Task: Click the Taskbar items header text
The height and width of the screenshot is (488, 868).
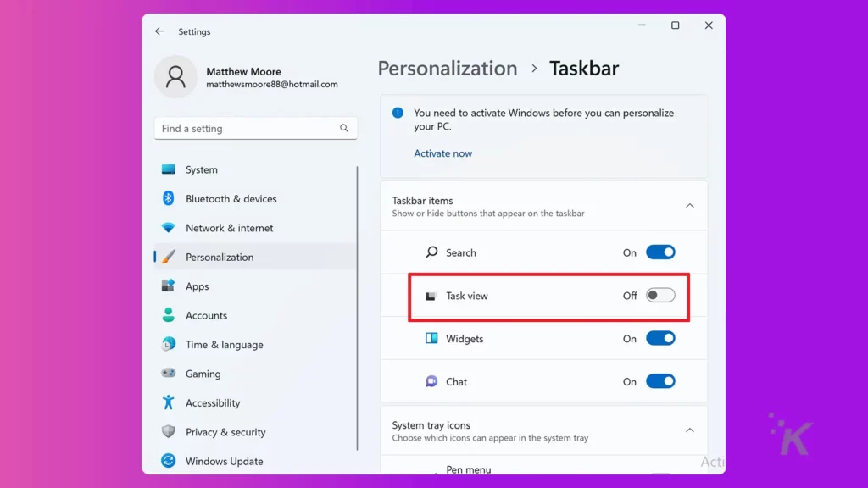Action: tap(422, 200)
